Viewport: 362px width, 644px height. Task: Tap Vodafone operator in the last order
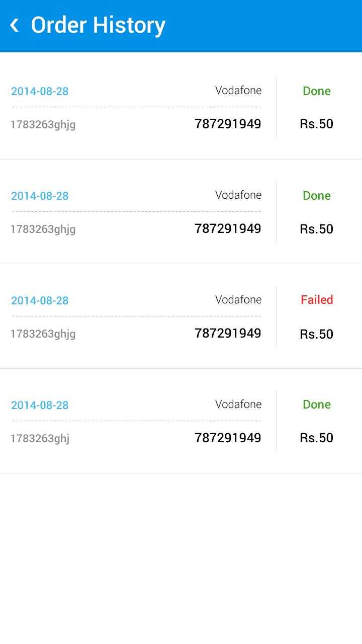[x=238, y=405]
